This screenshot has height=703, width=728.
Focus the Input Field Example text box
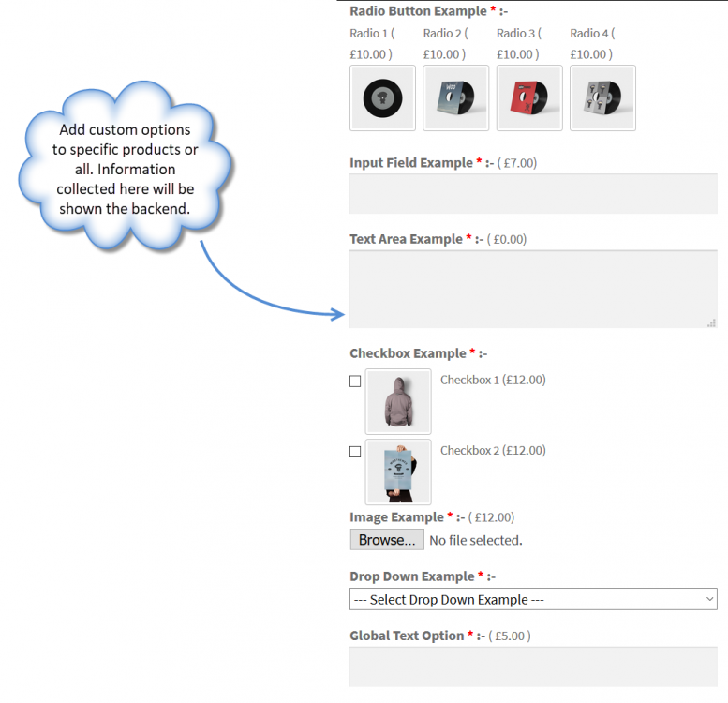(x=532, y=194)
